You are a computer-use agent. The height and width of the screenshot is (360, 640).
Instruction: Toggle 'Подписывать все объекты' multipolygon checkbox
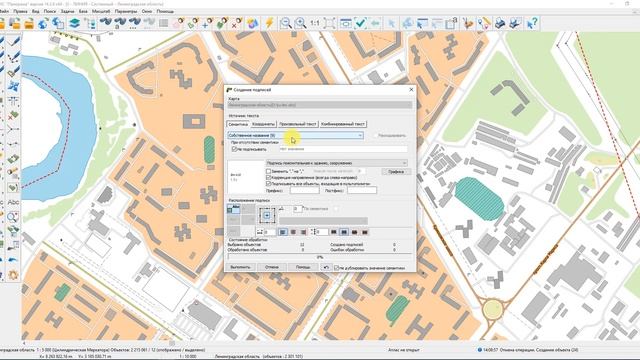(268, 184)
